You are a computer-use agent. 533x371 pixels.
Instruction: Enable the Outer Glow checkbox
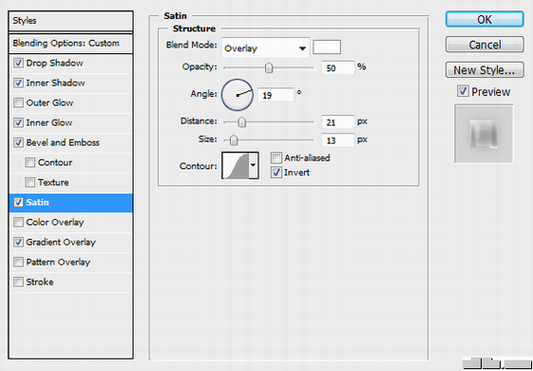coord(18,103)
